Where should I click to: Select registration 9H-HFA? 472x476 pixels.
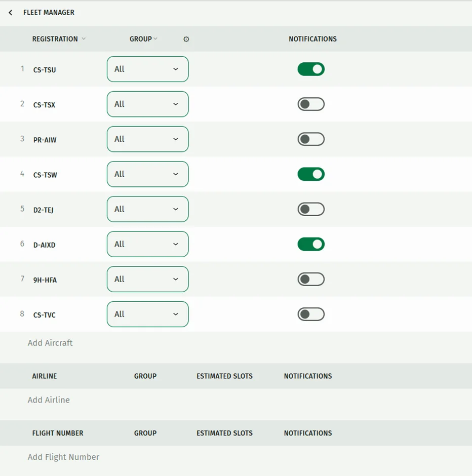pos(45,280)
